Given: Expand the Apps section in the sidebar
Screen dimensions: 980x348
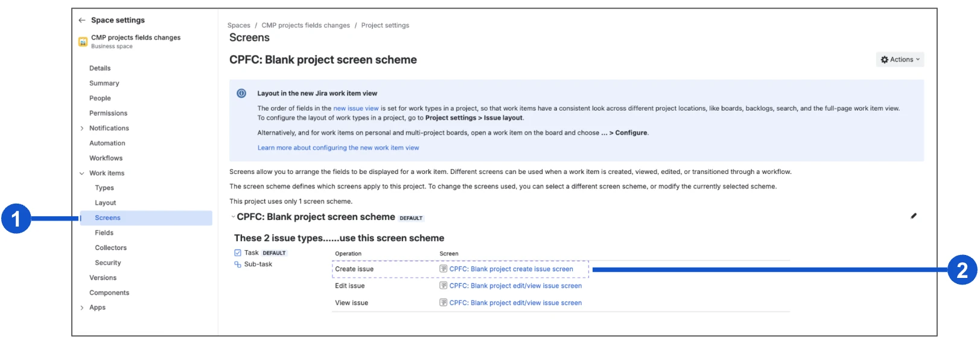Looking at the screenshot, I should tap(82, 308).
